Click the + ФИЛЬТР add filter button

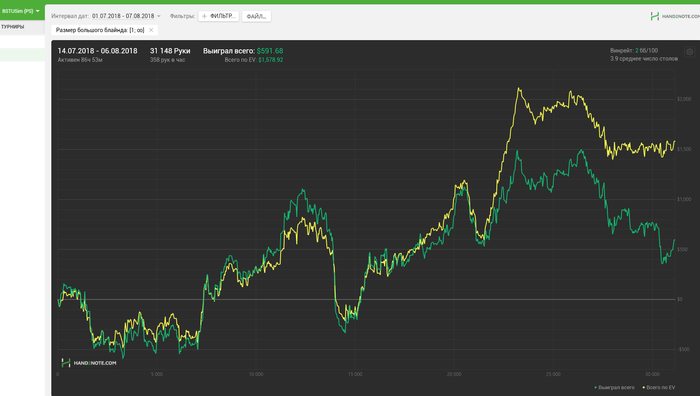click(x=218, y=16)
